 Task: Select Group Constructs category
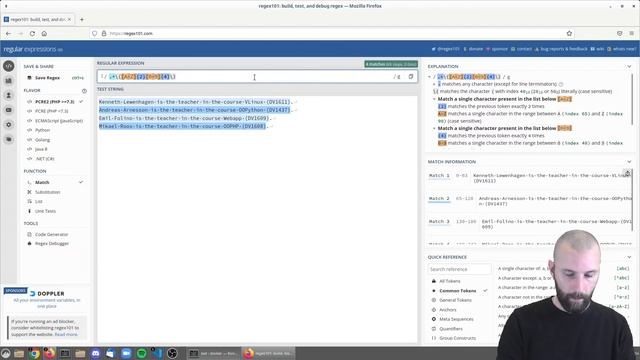coord(458,338)
